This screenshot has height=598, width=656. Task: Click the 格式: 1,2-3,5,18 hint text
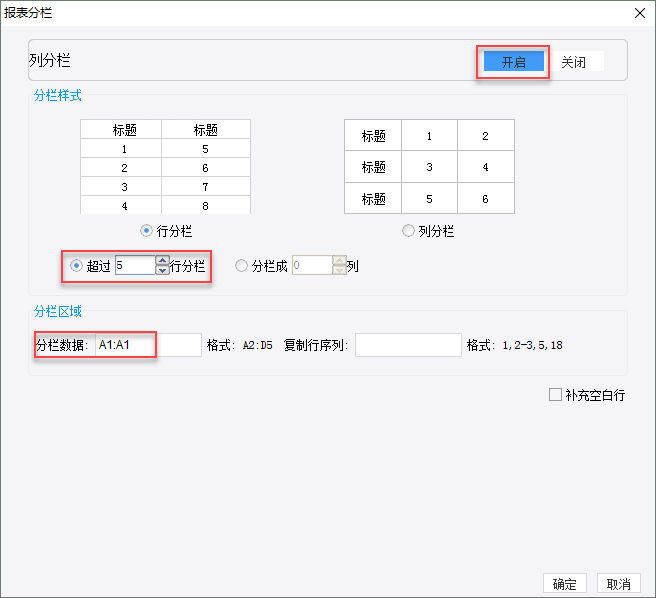pos(515,345)
